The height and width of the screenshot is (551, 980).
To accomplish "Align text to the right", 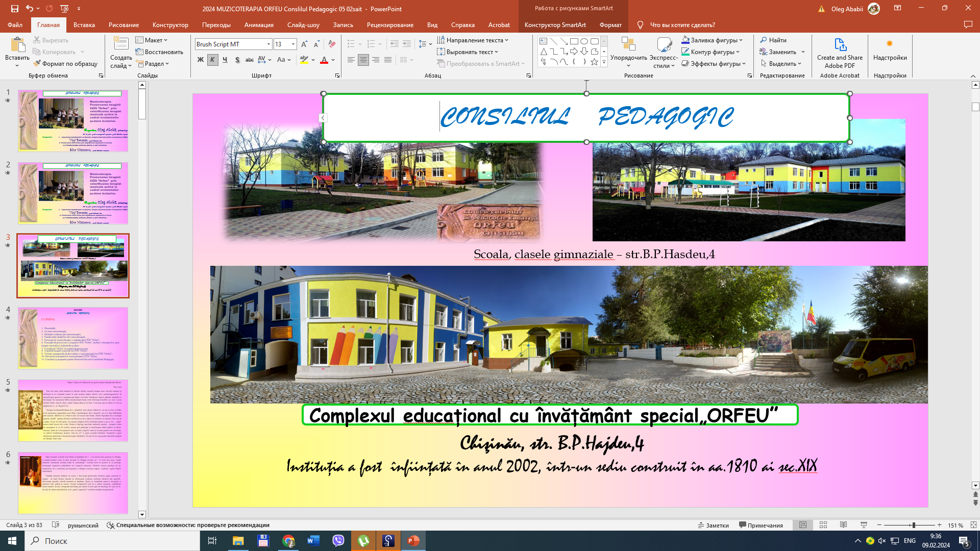I will [x=376, y=60].
